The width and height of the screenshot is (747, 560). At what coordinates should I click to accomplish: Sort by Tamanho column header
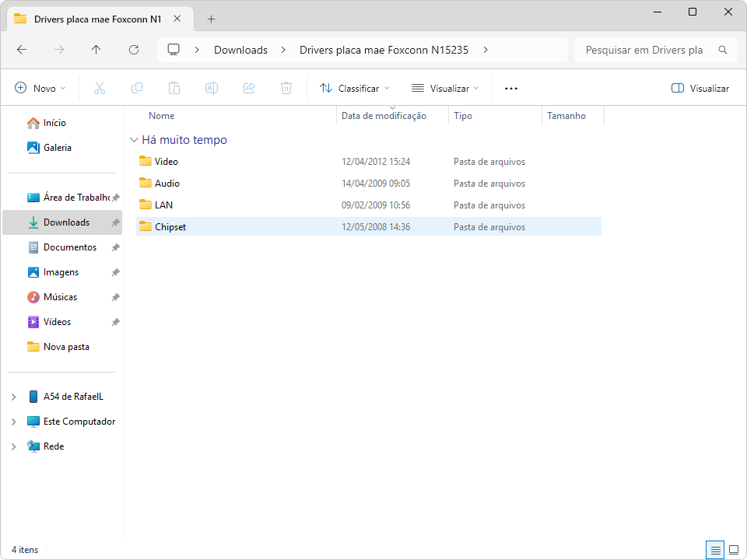[x=566, y=116]
